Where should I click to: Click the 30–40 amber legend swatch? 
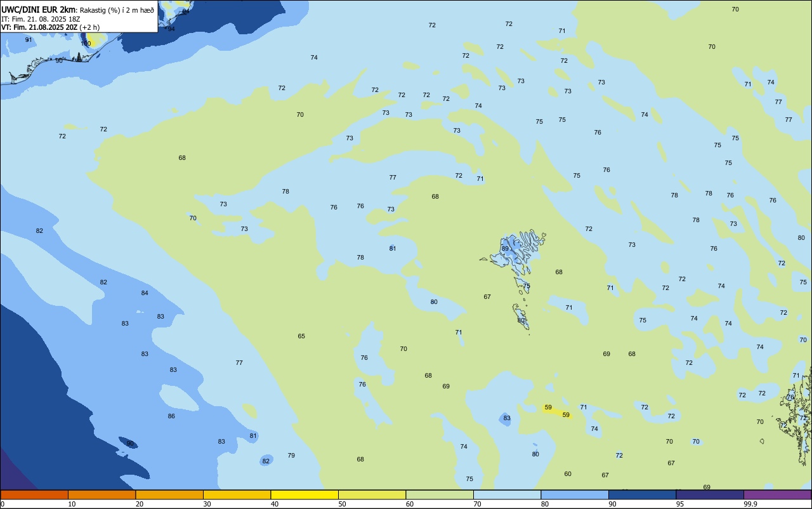coord(237,494)
